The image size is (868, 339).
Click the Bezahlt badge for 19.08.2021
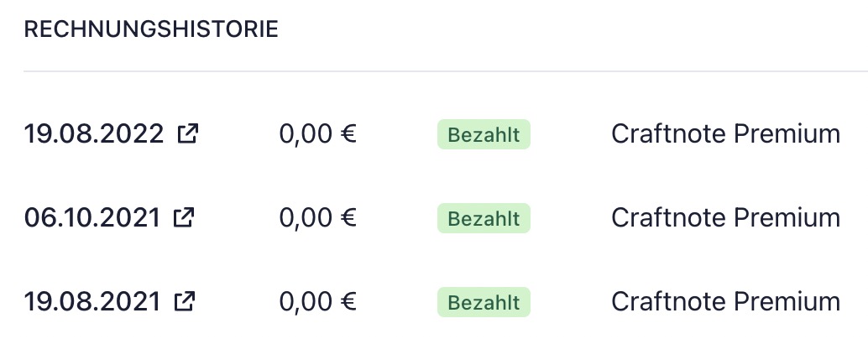coord(484,302)
